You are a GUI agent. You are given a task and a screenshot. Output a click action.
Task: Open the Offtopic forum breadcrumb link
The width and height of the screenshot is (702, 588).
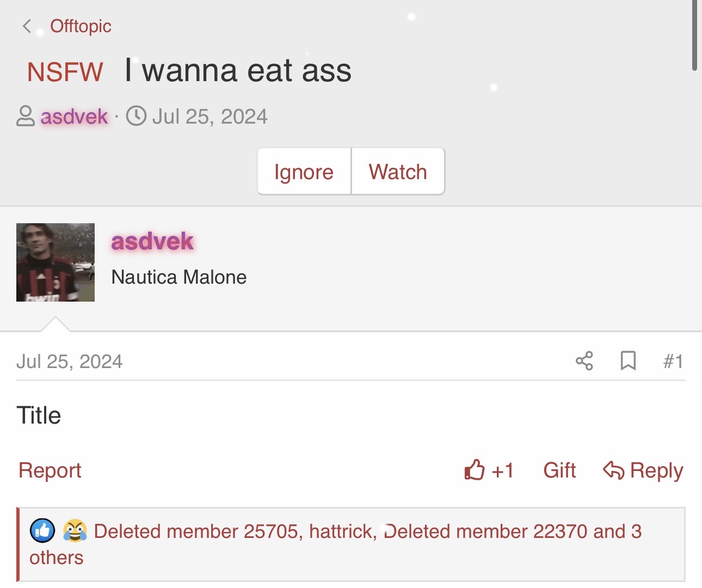81,26
